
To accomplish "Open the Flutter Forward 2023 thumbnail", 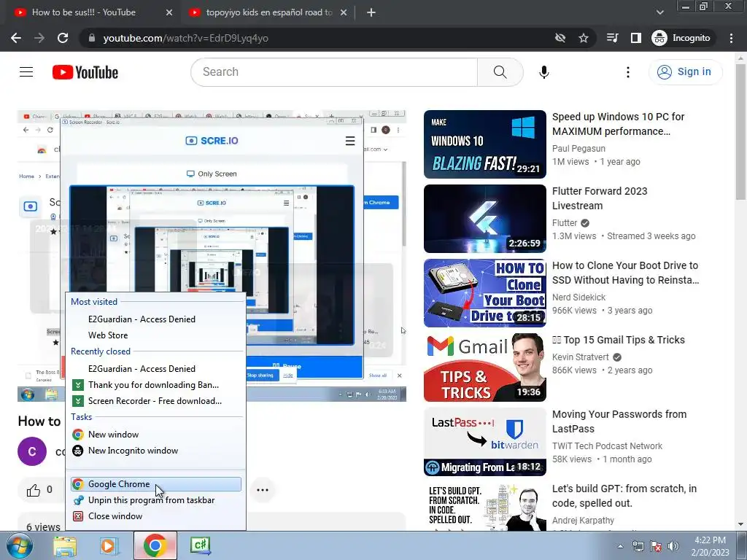I will (x=485, y=219).
